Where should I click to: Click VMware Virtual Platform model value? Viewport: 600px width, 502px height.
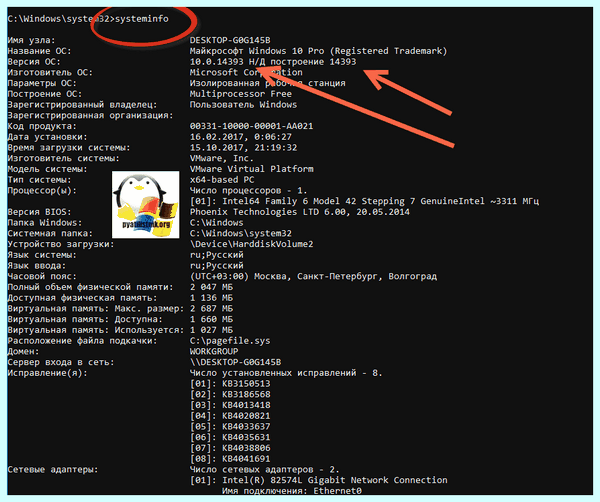(x=251, y=169)
